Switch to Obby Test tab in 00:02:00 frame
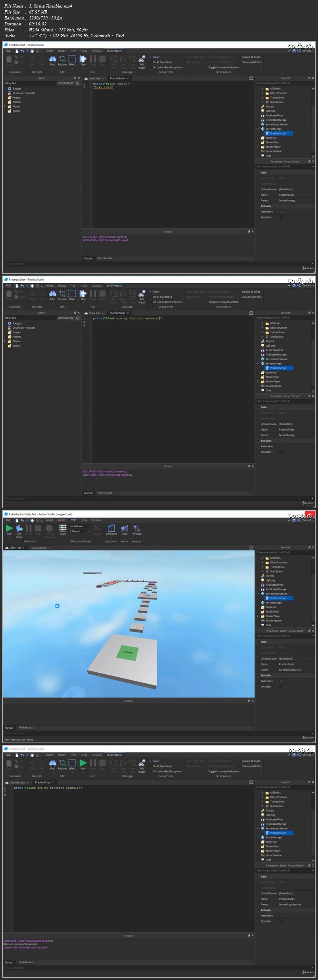 click(94, 79)
